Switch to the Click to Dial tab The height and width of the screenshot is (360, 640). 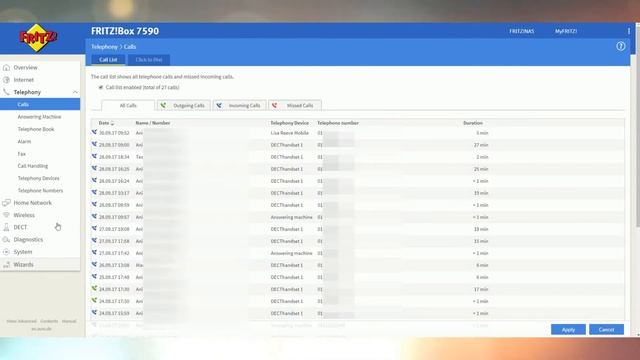[x=149, y=60]
